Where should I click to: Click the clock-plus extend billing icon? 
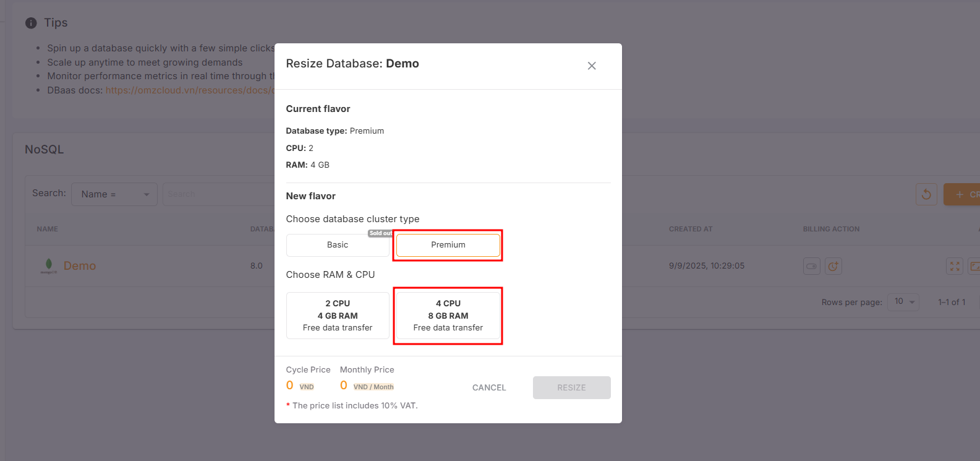pos(833,266)
